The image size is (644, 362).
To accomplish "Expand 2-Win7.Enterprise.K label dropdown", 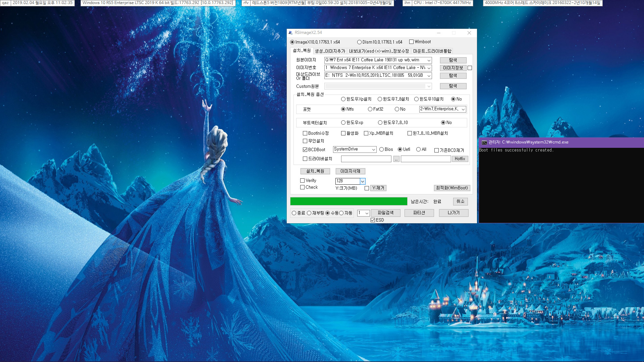I will (x=463, y=109).
